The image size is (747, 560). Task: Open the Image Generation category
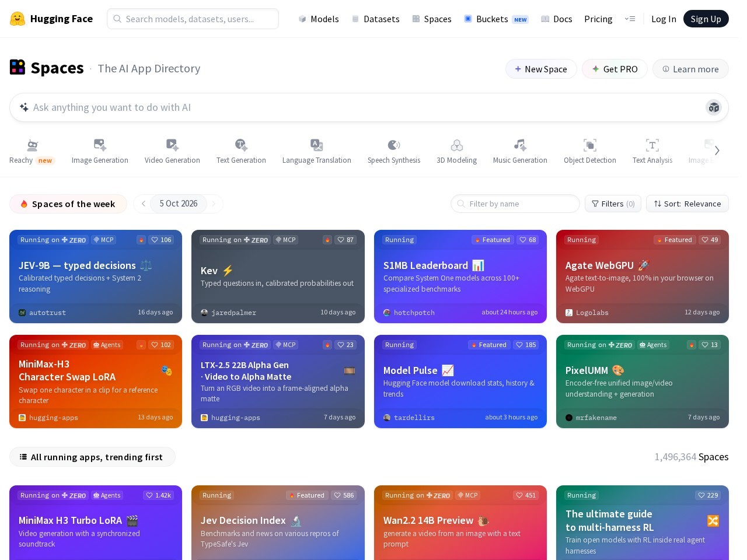point(100,152)
